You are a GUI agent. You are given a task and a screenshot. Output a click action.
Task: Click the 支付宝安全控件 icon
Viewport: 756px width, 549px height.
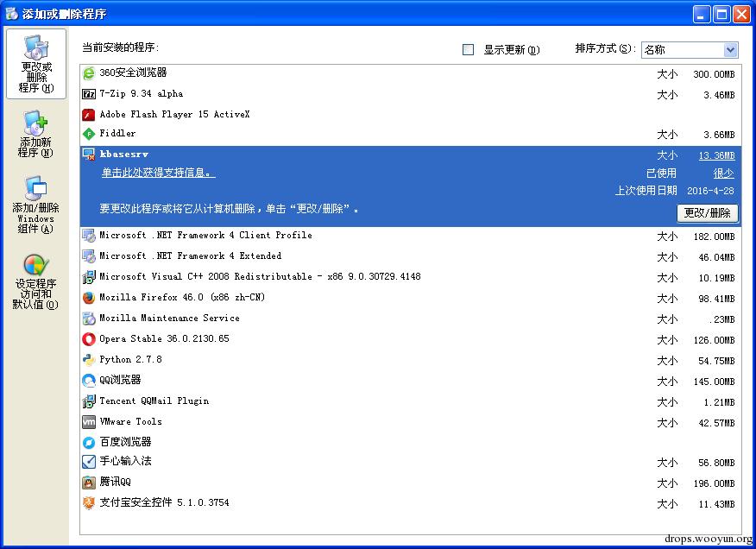[x=89, y=503]
